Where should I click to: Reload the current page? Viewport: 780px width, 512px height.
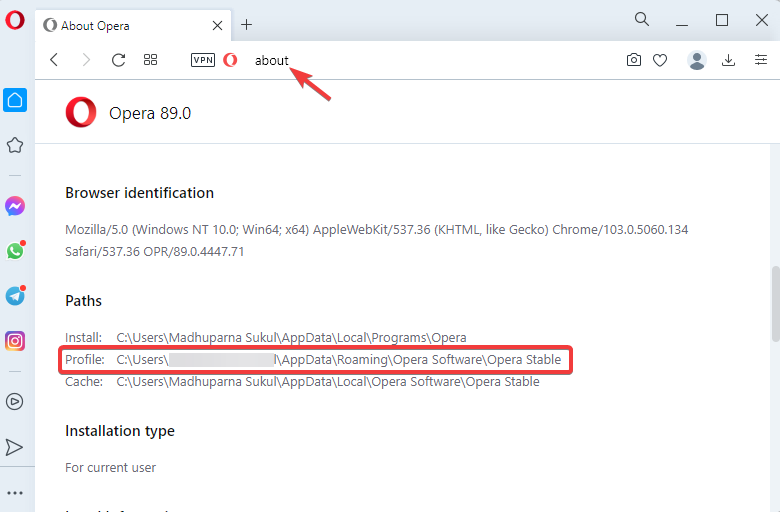tap(118, 60)
